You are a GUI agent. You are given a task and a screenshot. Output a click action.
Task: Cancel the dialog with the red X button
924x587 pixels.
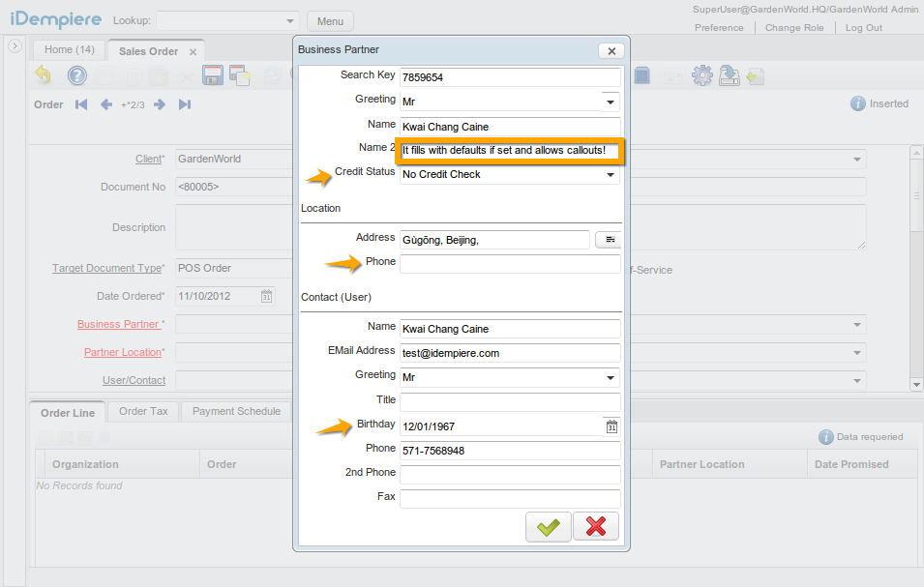596,526
